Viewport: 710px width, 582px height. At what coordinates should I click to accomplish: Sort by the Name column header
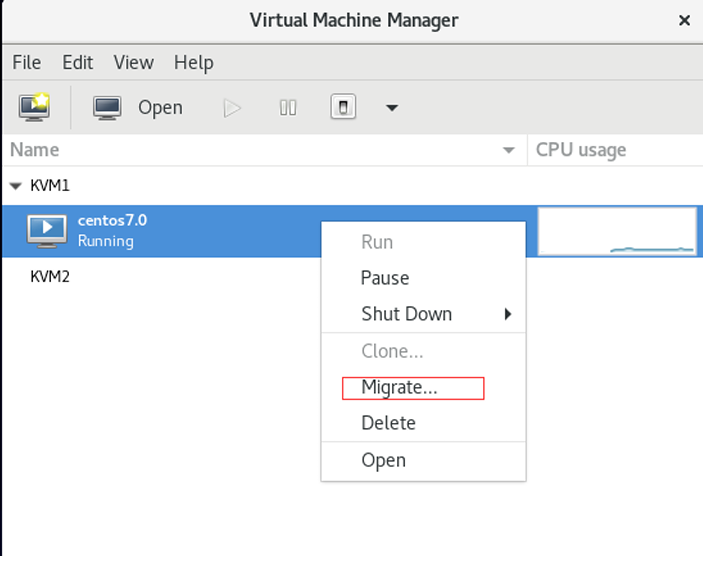pos(264,150)
